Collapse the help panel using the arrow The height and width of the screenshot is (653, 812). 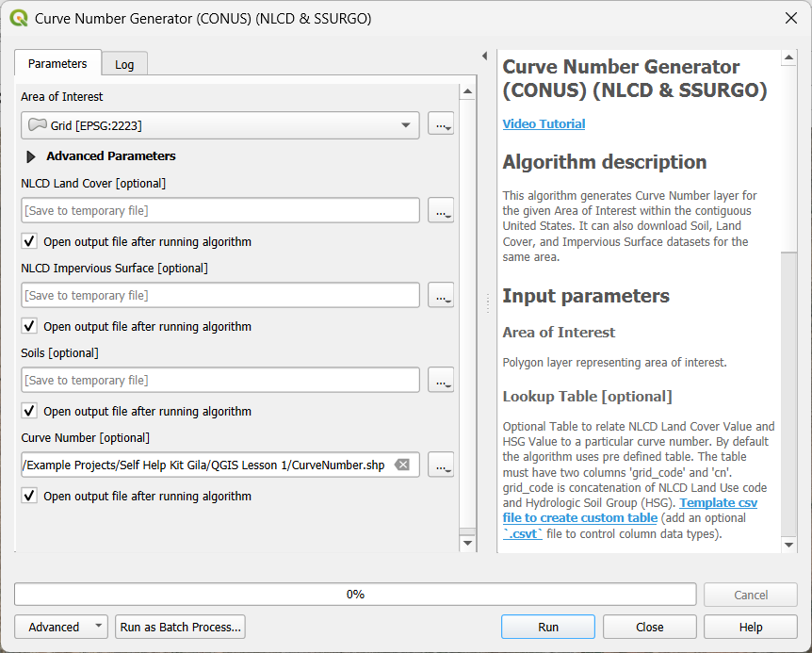point(484,57)
